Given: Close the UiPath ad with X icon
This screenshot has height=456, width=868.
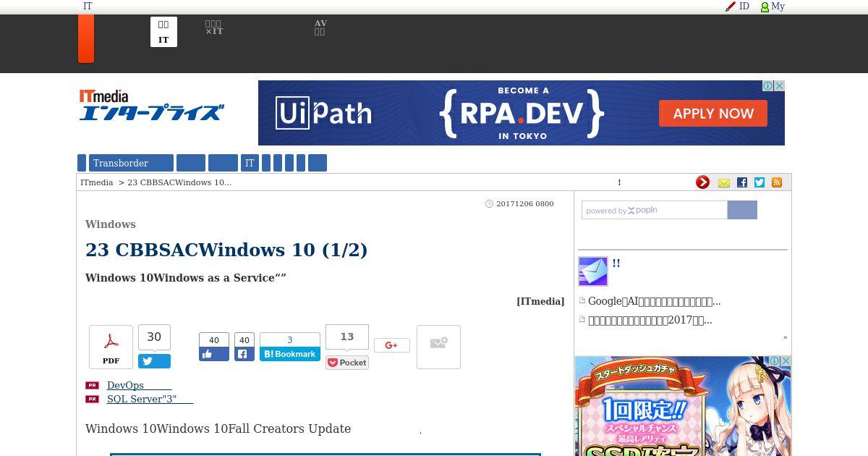Looking at the screenshot, I should point(780,85).
